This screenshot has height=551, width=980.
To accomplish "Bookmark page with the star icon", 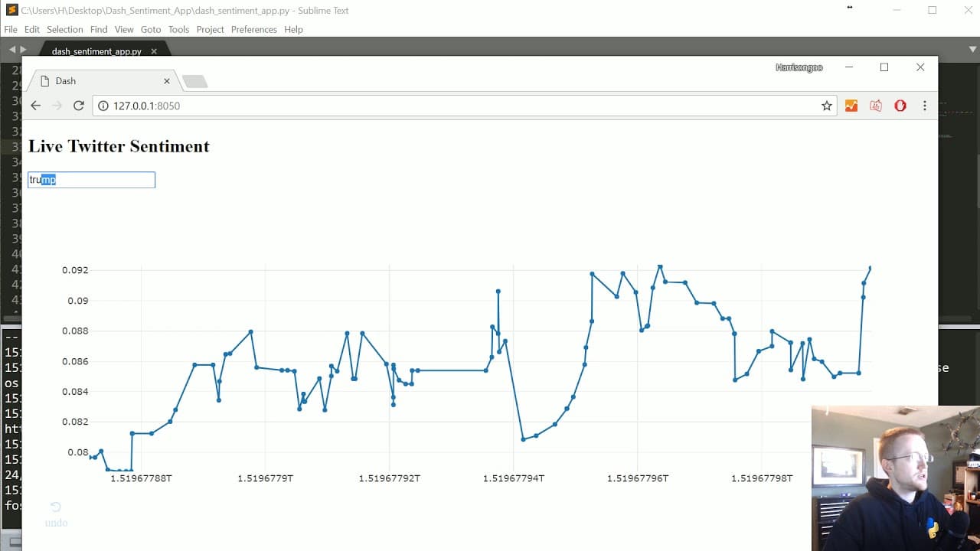I will 826,106.
